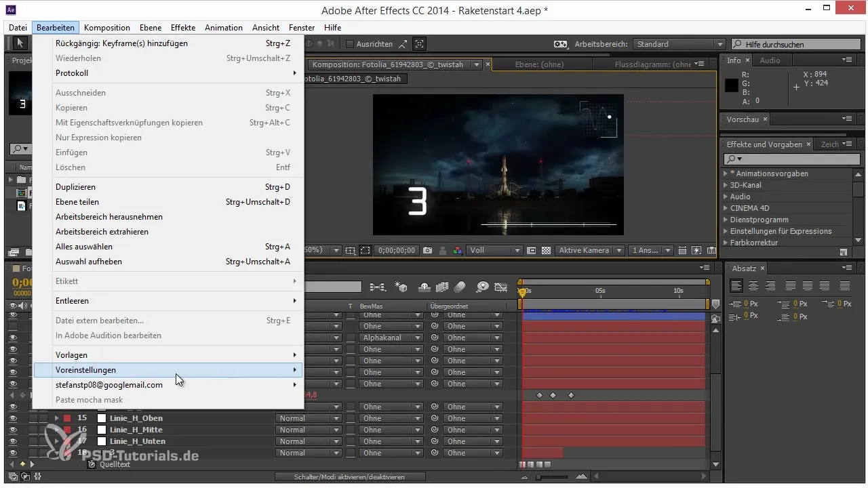Image resolution: width=868 pixels, height=488 pixels.
Task: Open the Arbeitsbereich Standard dropdown
Action: coord(679,44)
